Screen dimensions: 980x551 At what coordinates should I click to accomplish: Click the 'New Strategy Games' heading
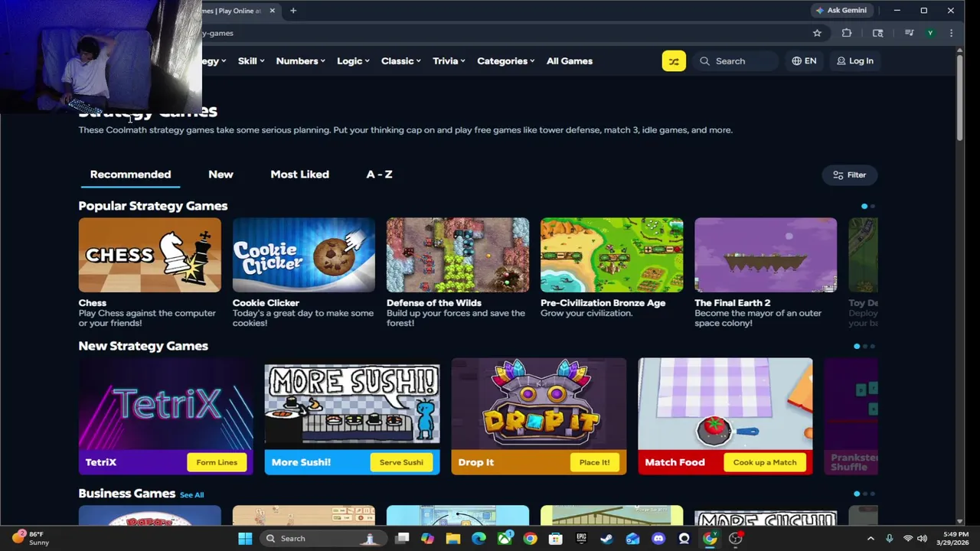[143, 346]
